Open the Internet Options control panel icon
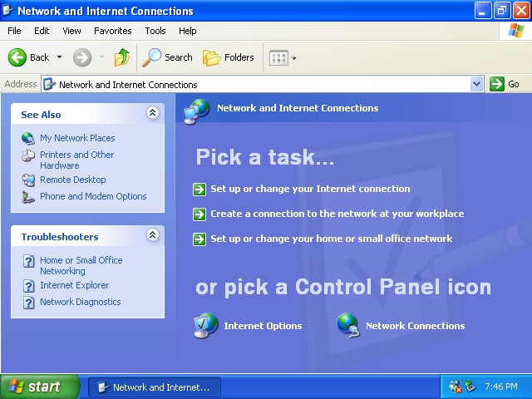The width and height of the screenshot is (532, 399). [205, 325]
